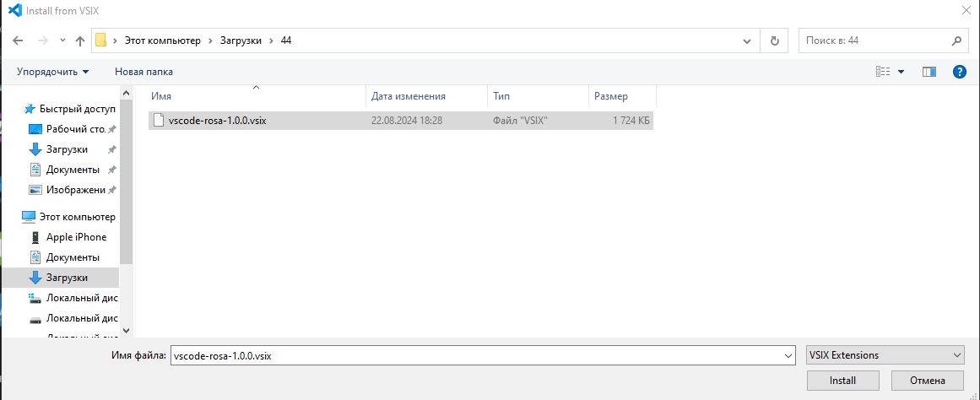
Task: Select the vscode-rosa-1.0.0.vsix file
Action: pyautogui.click(x=217, y=121)
